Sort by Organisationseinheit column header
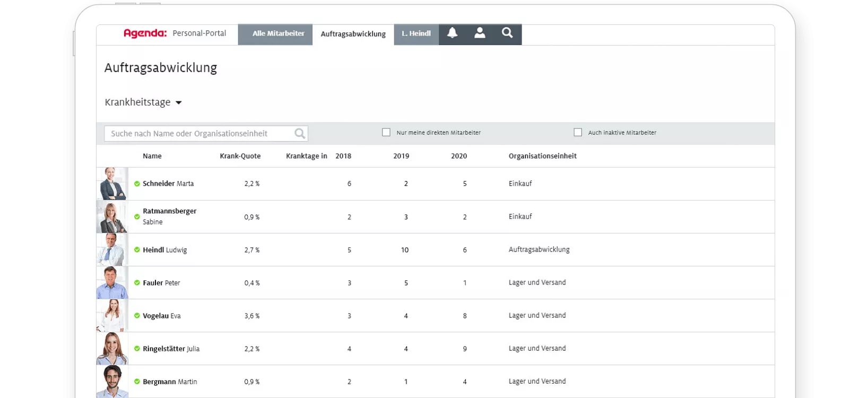868x398 pixels. [x=542, y=156]
